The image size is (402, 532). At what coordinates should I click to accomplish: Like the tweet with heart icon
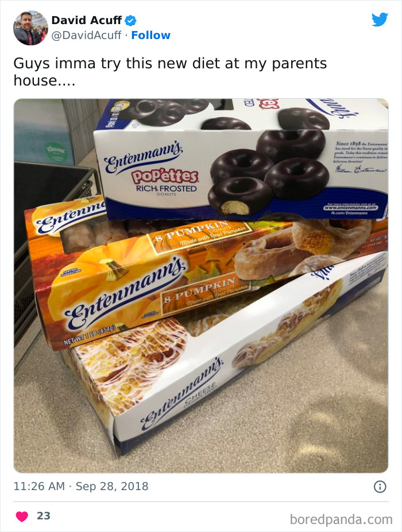point(22,516)
